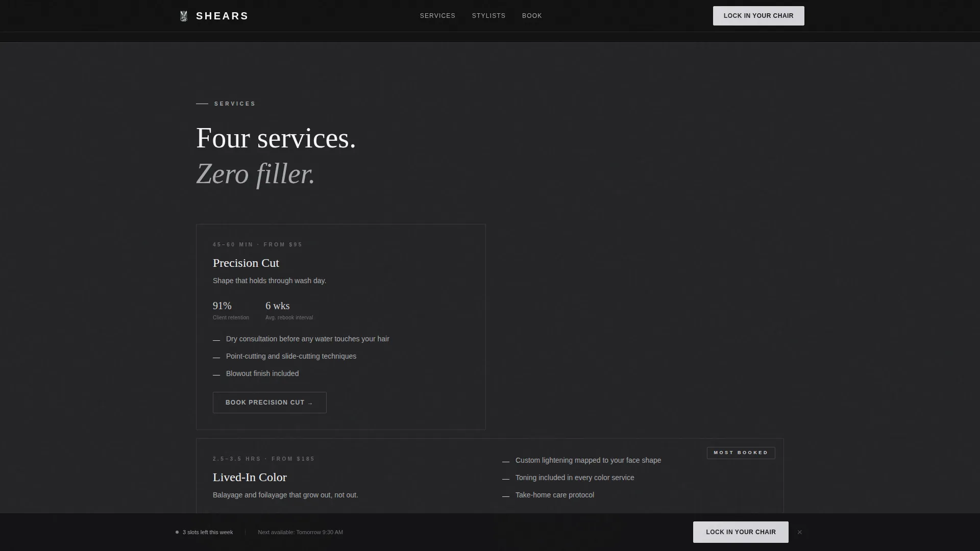Click the '3 slots left this week' text
Screen dimensions: 980x551
208,532
